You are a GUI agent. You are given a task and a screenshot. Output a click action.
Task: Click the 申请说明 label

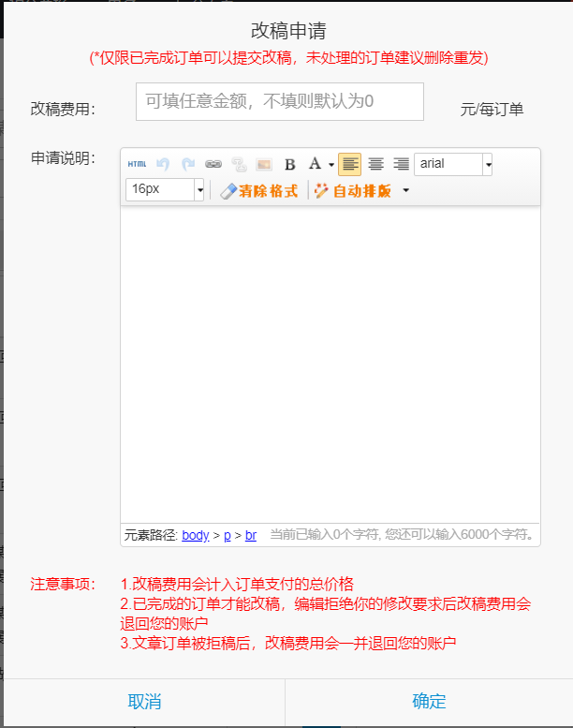tap(63, 158)
